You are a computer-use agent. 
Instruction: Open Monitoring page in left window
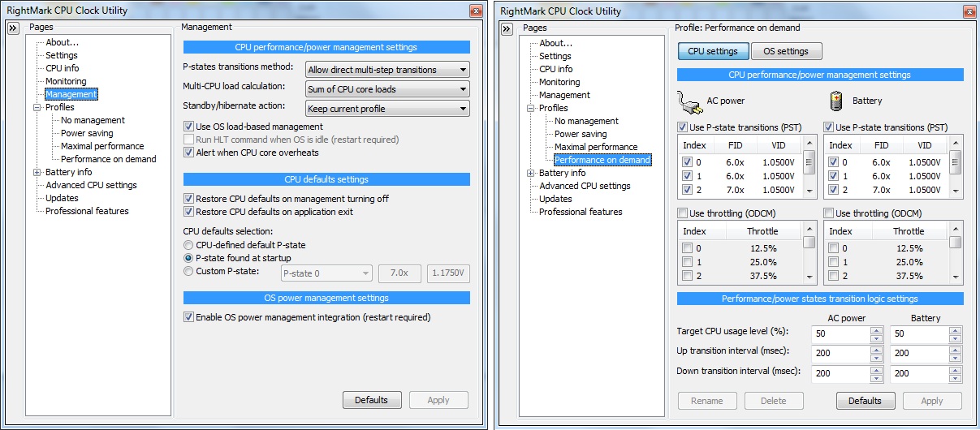tap(66, 81)
